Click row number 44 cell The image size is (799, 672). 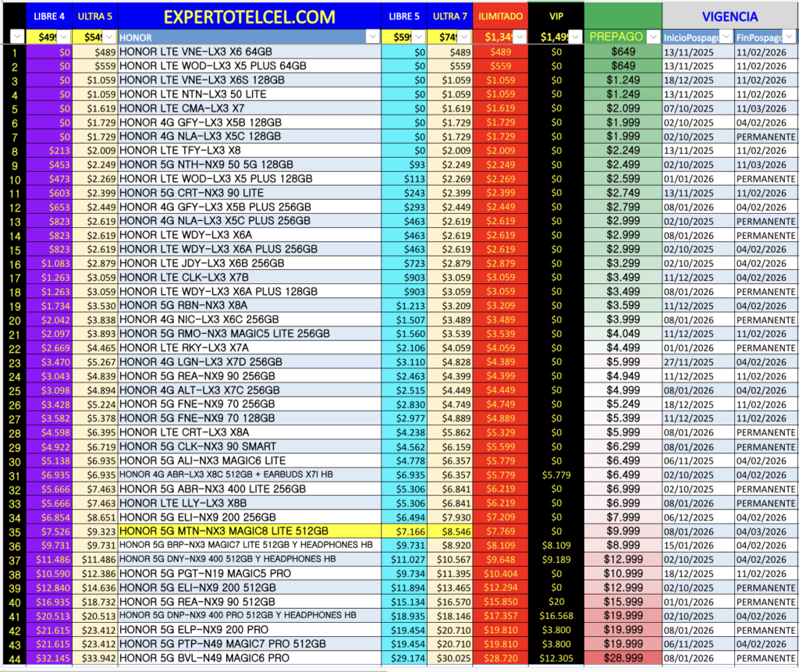13,658
